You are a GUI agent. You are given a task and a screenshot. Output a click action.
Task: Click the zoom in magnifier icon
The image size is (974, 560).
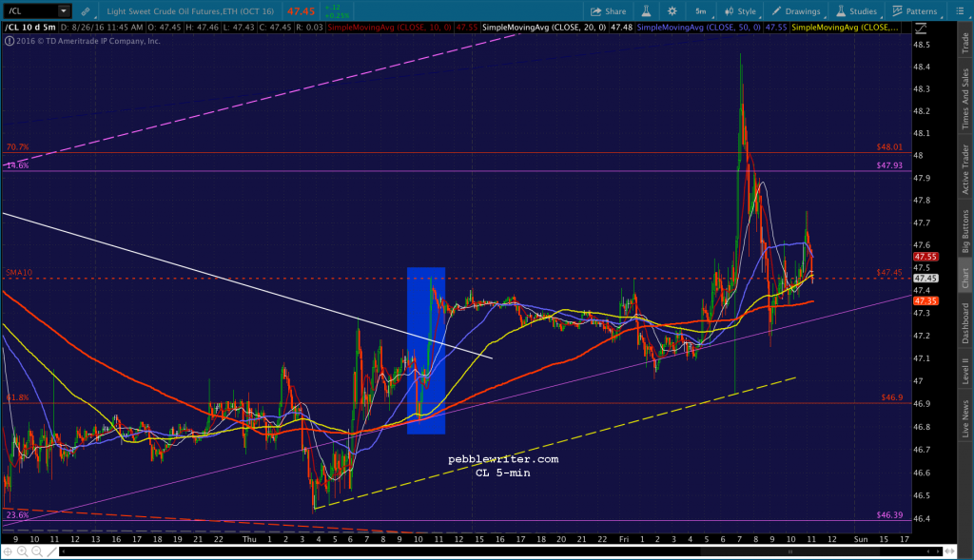pyautogui.click(x=22, y=551)
